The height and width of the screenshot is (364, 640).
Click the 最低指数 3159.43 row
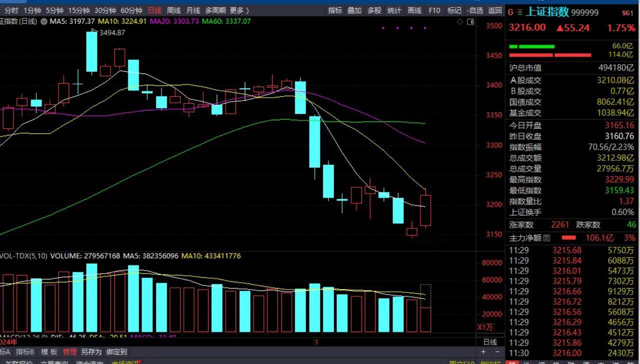point(571,190)
